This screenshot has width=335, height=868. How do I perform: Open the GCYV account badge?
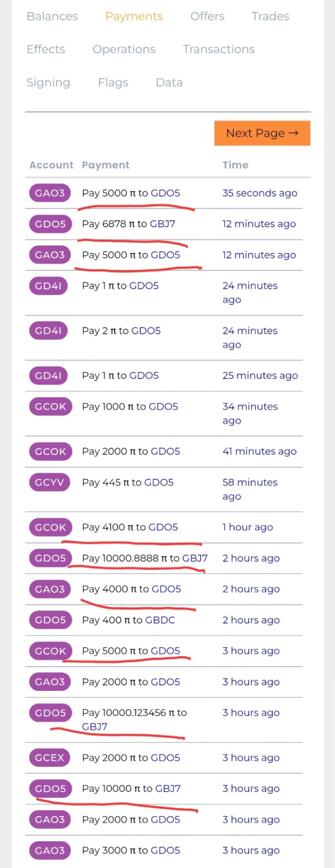point(50,482)
